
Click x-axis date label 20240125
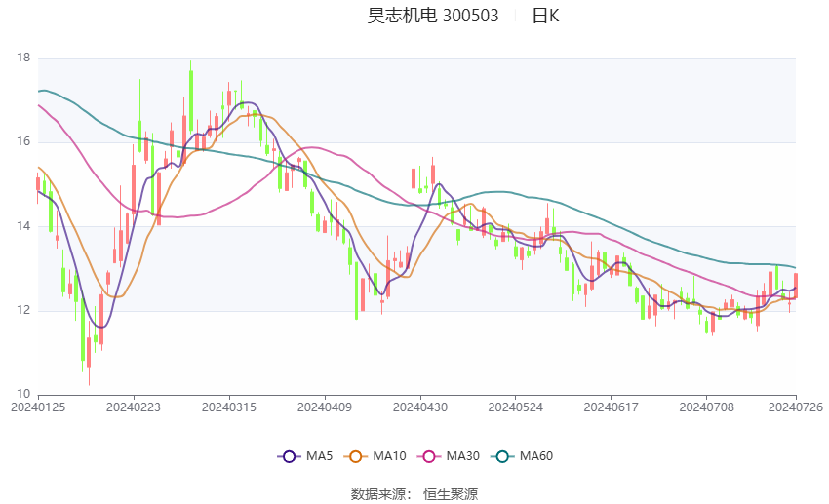[38, 407]
